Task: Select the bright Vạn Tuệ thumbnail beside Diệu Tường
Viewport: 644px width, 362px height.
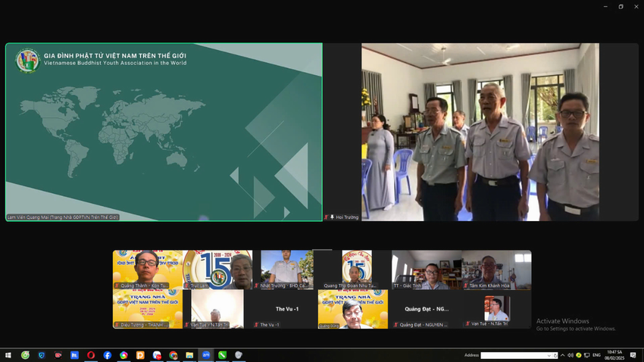Action: (x=217, y=309)
